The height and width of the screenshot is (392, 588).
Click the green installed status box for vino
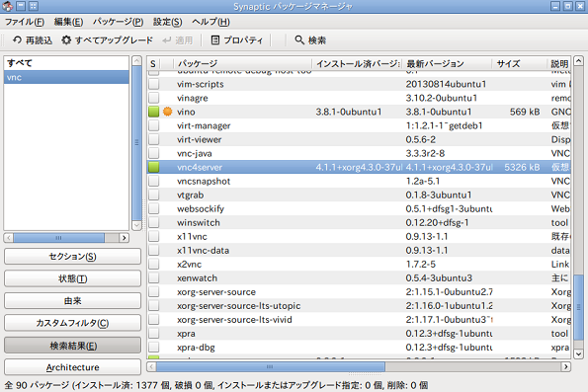pos(154,112)
